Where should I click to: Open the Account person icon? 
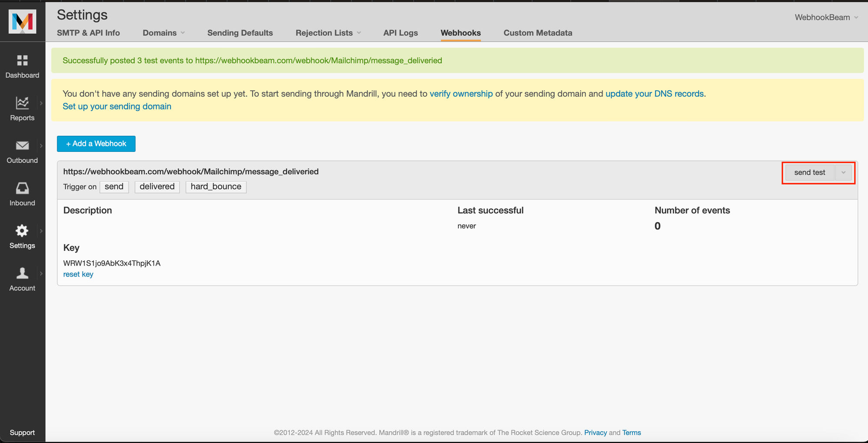tap(22, 273)
